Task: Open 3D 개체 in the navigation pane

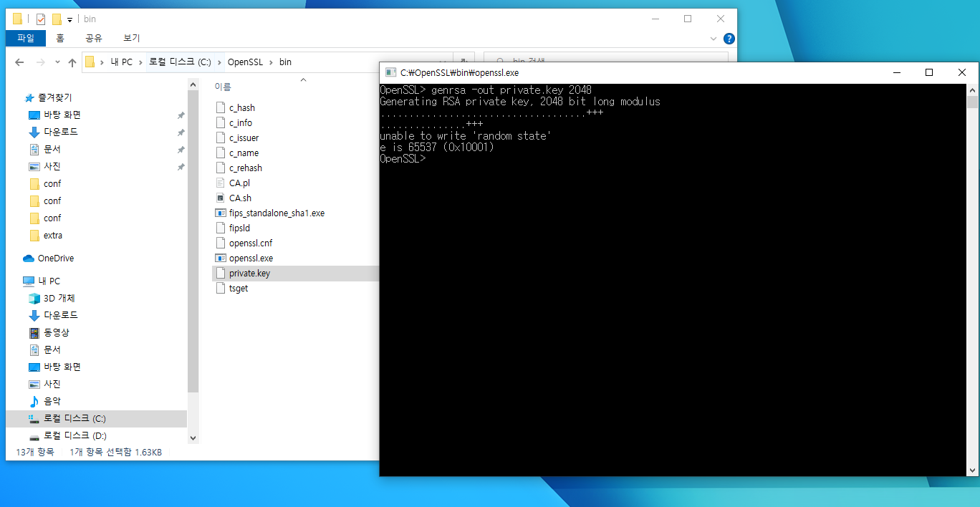Action: point(59,298)
